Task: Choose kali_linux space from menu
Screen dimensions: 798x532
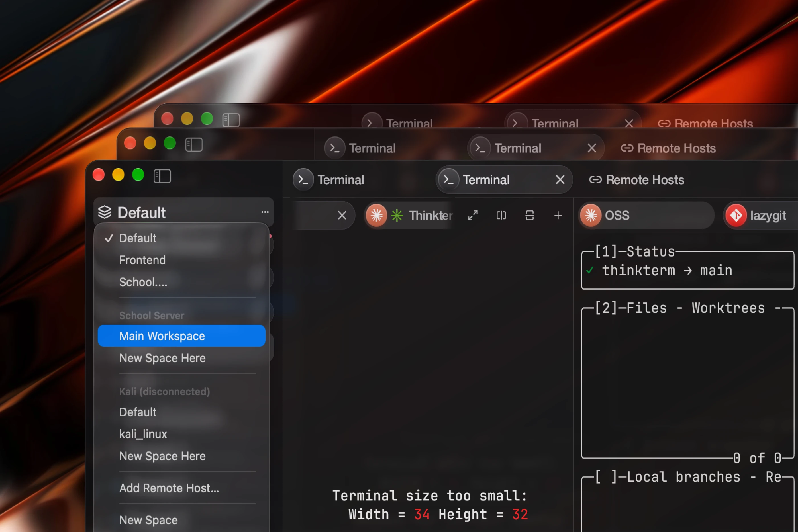Action: point(181,434)
